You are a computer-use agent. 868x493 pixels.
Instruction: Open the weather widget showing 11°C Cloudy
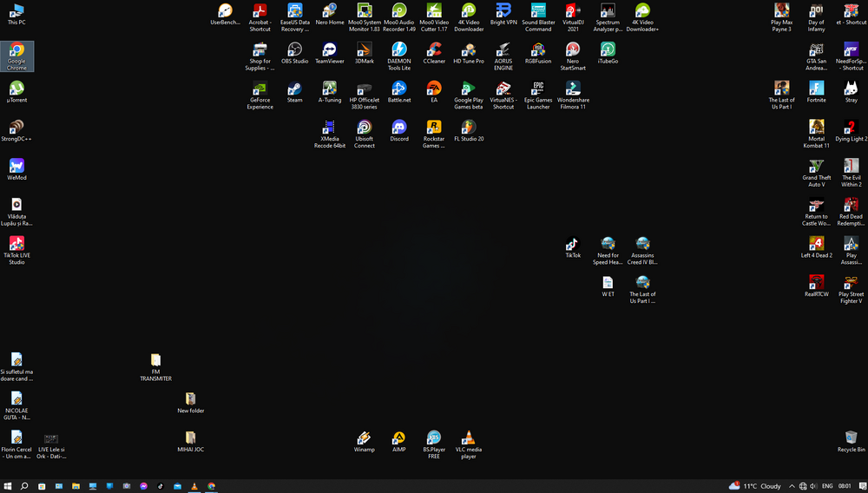(x=755, y=486)
